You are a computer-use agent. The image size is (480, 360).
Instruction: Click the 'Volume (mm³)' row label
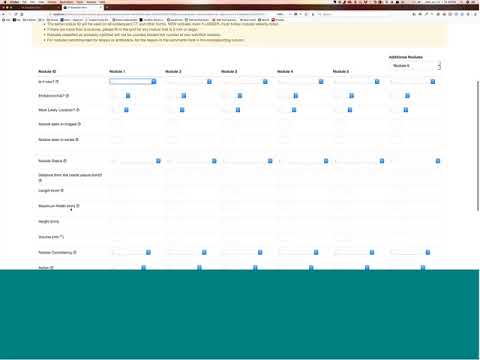click(x=51, y=237)
